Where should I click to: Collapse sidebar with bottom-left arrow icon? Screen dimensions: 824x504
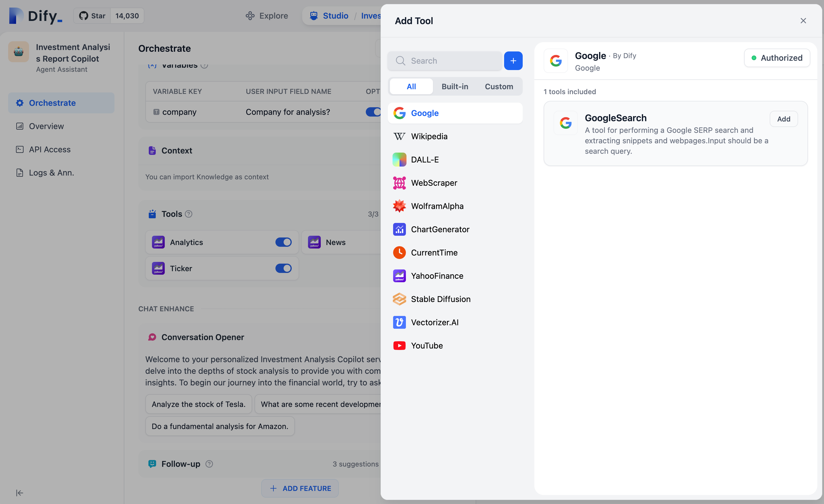pyautogui.click(x=19, y=493)
